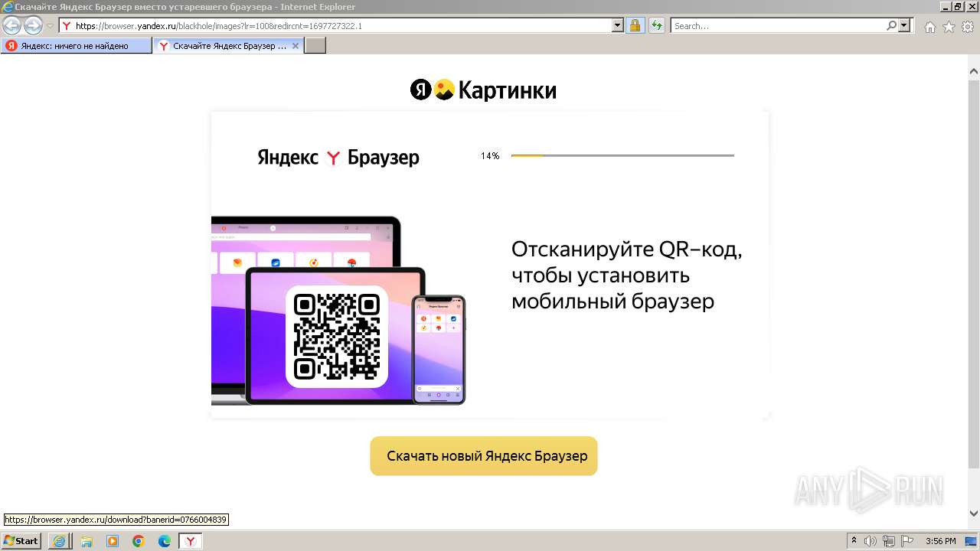Click the Back navigation arrow

[x=12, y=25]
